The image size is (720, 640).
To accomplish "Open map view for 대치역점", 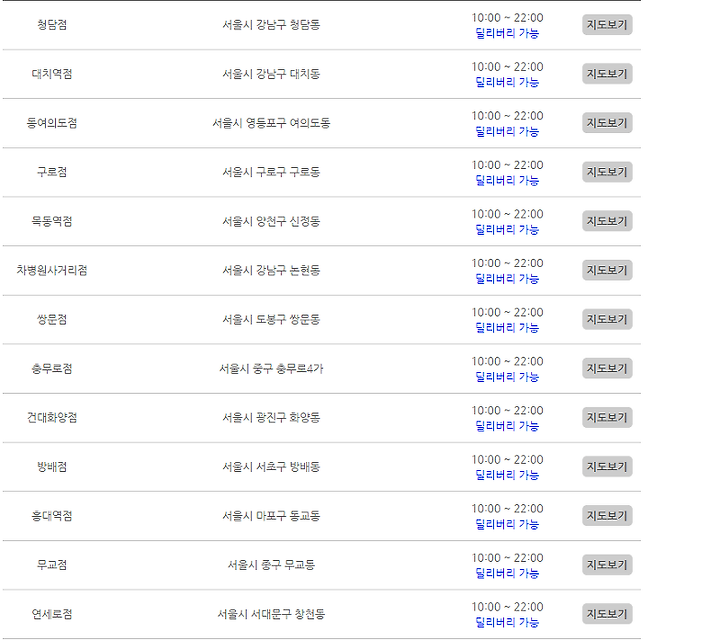I will click(607, 74).
